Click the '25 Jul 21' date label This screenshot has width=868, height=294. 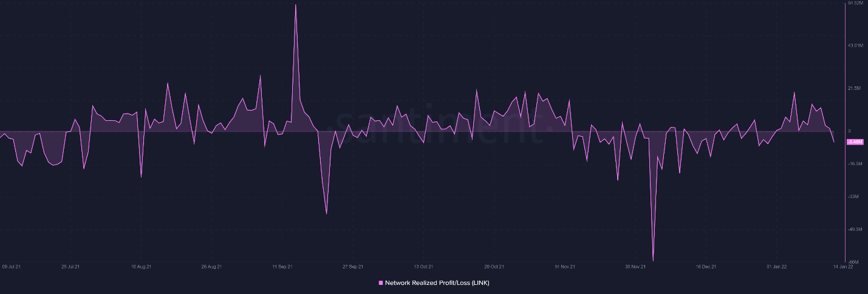coord(70,267)
